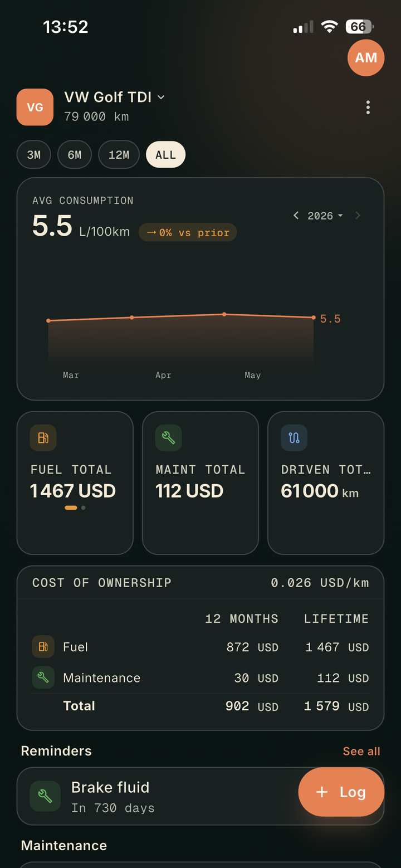
Task: Tap the wrench icon on Brake fluid reminder
Action: tap(45, 796)
